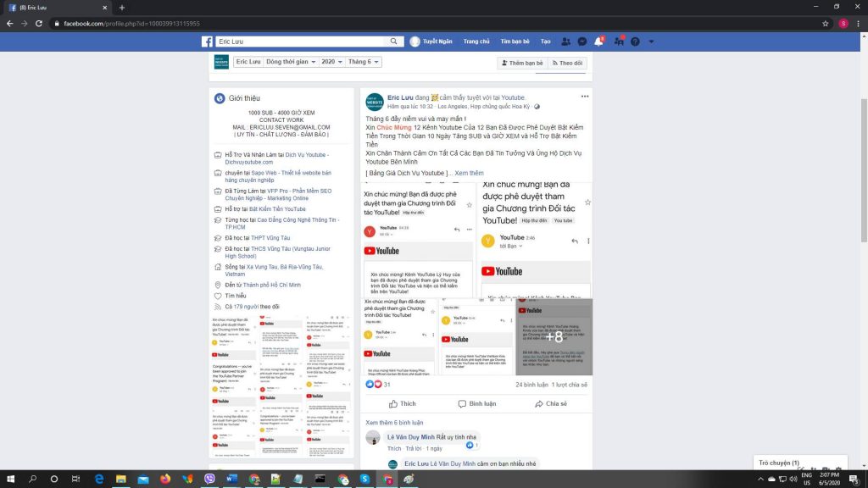This screenshot has width=868, height=488.
Task: Open Microsoft Word from the taskbar
Action: pos(231,480)
